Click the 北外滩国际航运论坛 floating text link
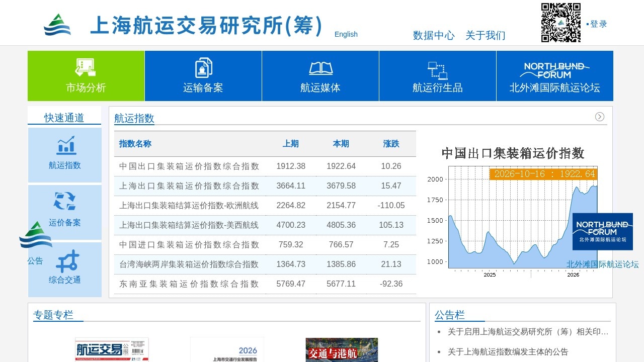 pos(603,264)
